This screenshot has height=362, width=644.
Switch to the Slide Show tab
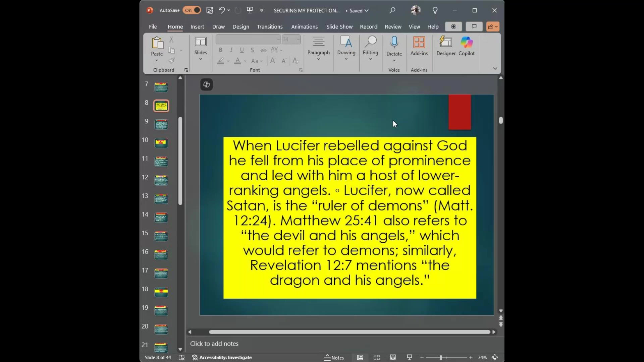point(339,27)
